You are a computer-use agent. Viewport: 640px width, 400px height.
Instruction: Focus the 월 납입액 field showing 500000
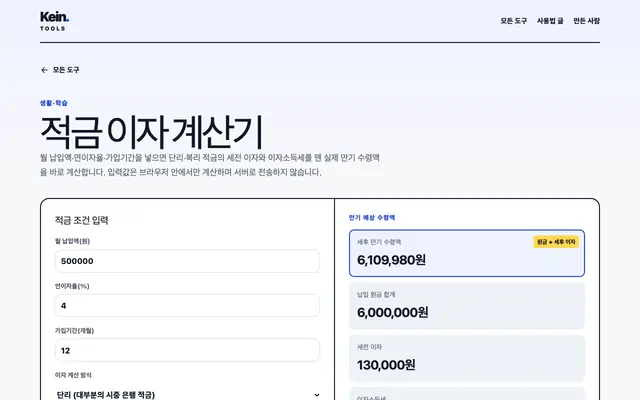pos(187,261)
